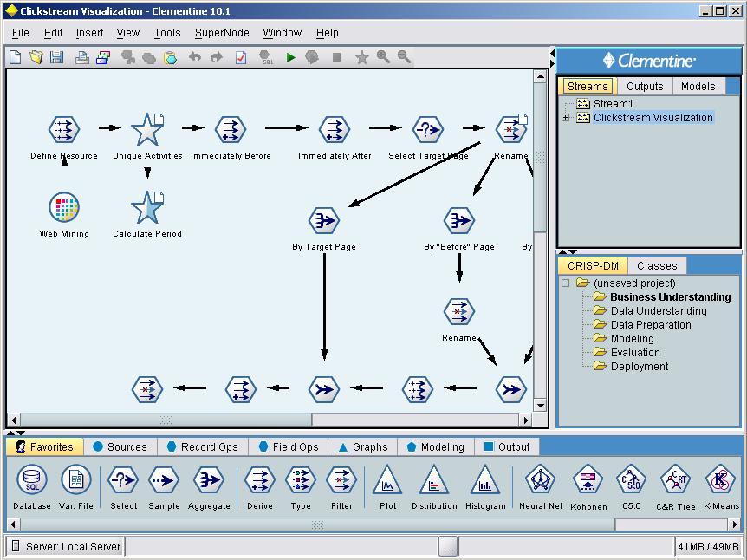Viewport: 747px width, 560px height.
Task: Stop execution with the square stop button
Action: point(337,57)
